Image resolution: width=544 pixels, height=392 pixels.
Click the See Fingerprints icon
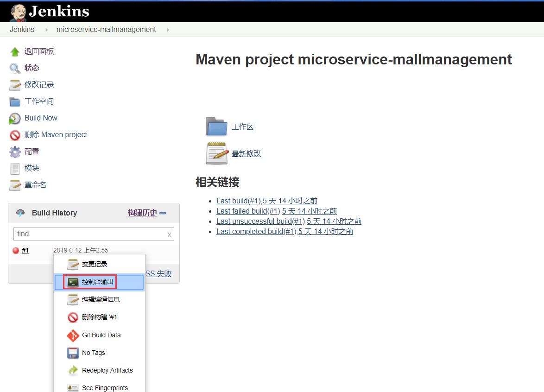(x=73, y=388)
